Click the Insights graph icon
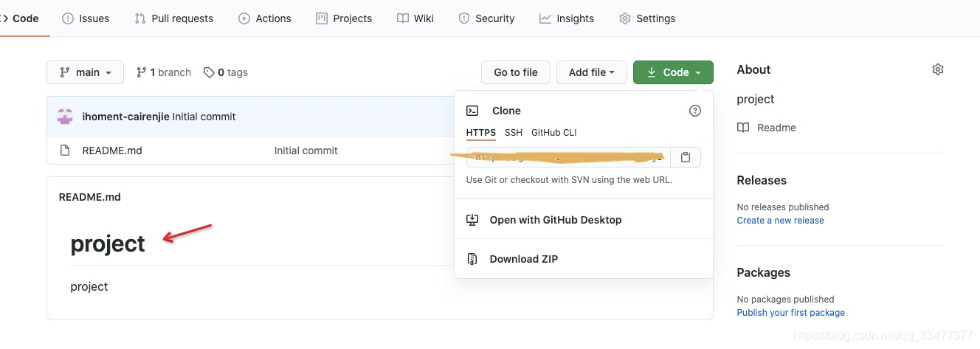 [545, 18]
